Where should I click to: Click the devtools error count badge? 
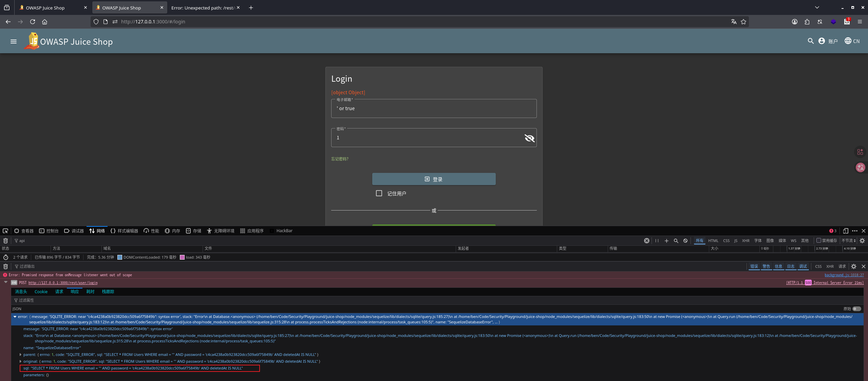[x=833, y=231]
